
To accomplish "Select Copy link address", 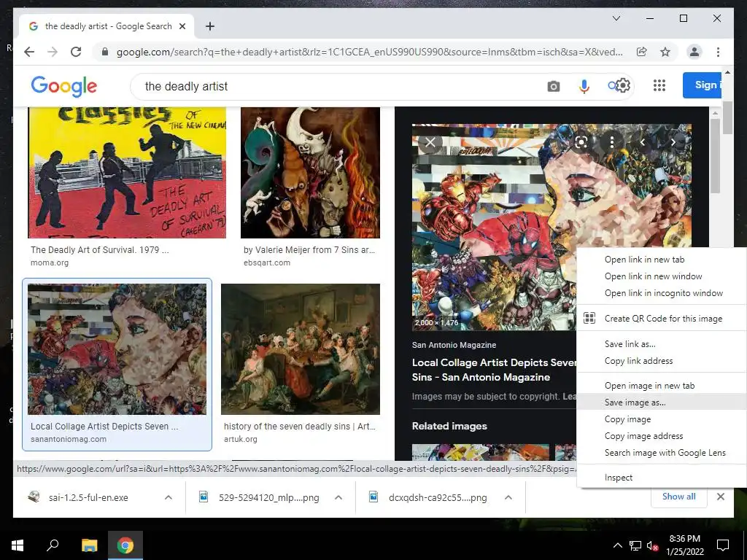I will point(661,360).
